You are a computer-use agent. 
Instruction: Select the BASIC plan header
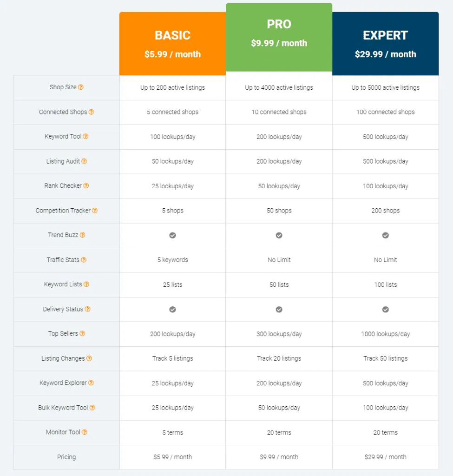tap(172, 43)
